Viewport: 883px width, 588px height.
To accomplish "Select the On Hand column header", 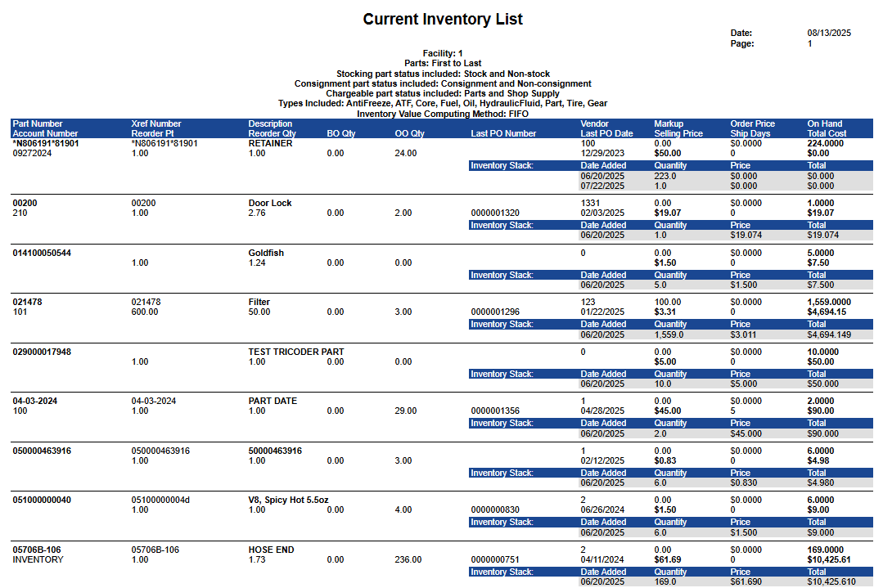I will coord(826,124).
